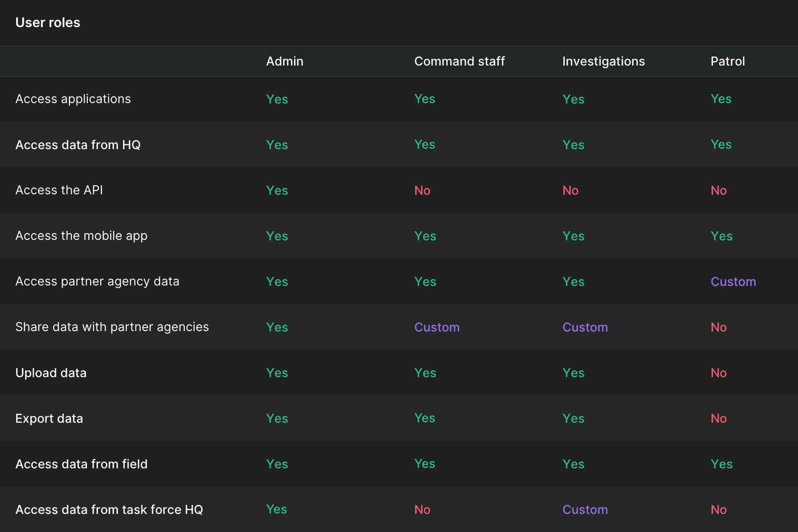
Task: Toggle Command staff's No for Access the API
Action: tap(422, 190)
